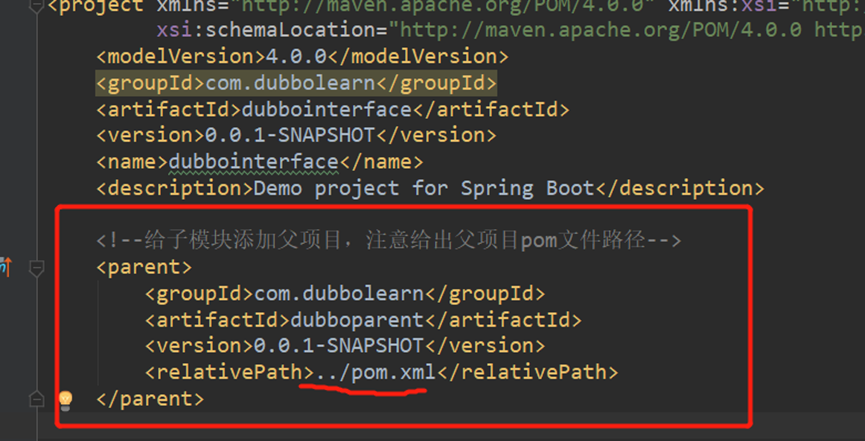Click the name dubbointerface line

click(259, 162)
